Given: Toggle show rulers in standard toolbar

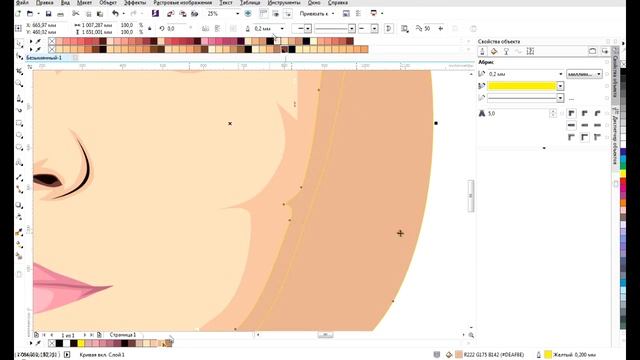Looking at the screenshot, I should pos(264,13).
